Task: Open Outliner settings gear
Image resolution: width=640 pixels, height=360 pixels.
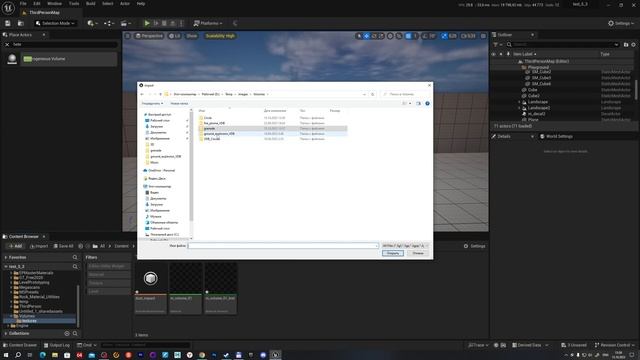Action: [633, 44]
